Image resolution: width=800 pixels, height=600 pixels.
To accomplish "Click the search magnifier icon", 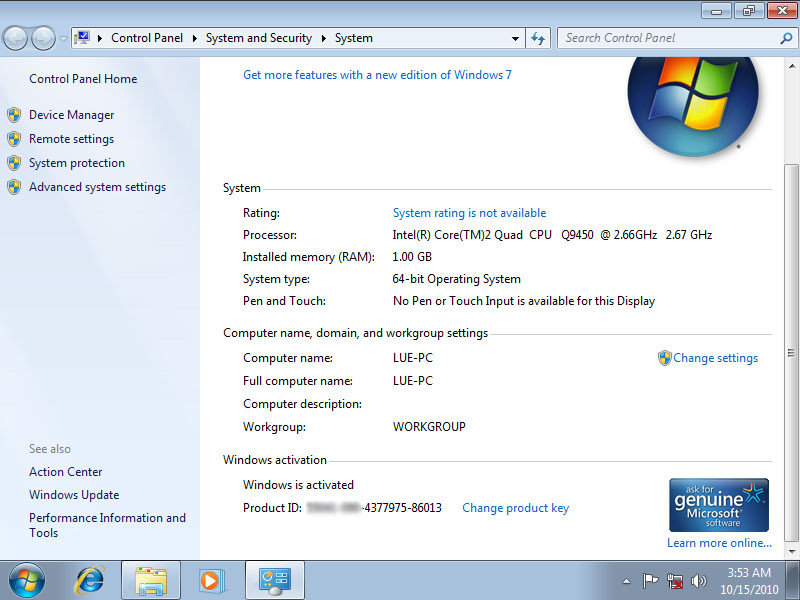I will 786,38.
